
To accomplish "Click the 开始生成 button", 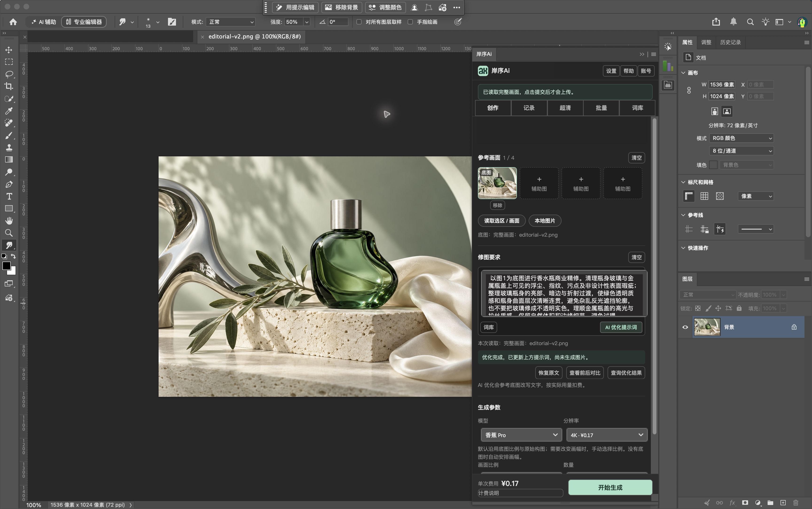I will 610,487.
